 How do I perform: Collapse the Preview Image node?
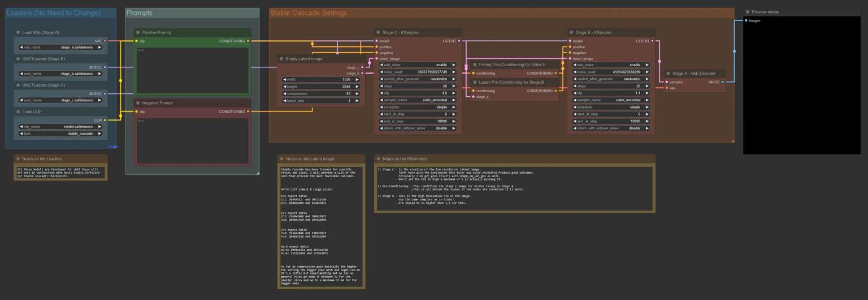pos(748,12)
